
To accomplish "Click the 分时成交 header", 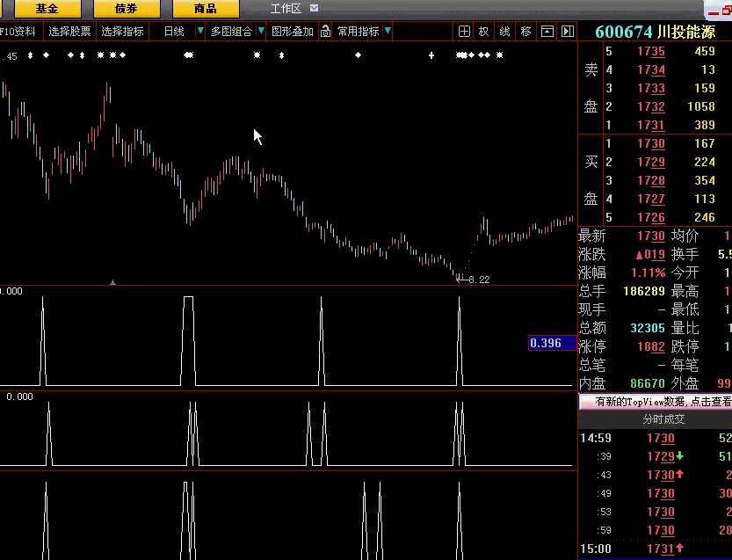I will 663,419.
